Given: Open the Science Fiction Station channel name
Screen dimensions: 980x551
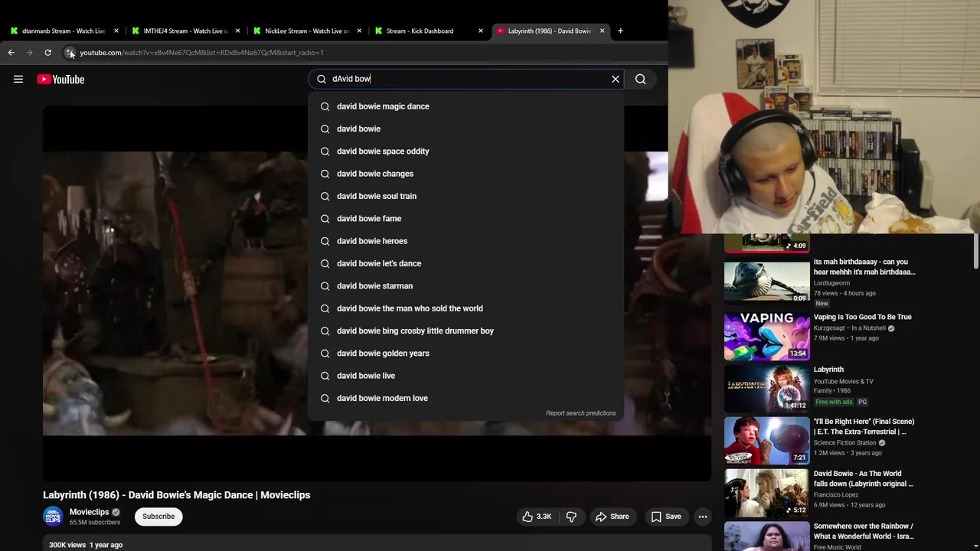Looking at the screenshot, I should point(844,443).
